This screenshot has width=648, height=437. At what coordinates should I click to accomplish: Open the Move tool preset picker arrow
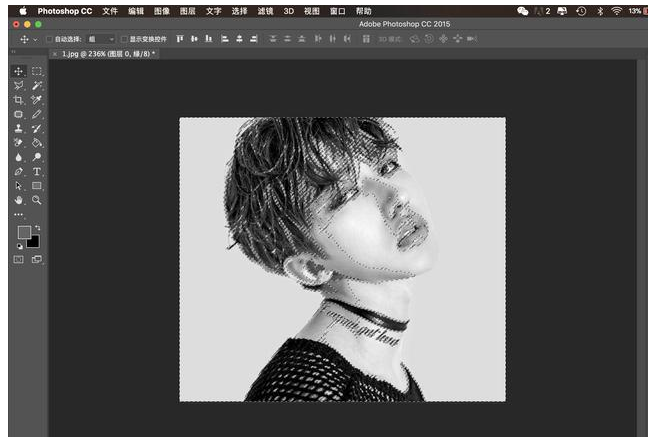click(x=35, y=39)
